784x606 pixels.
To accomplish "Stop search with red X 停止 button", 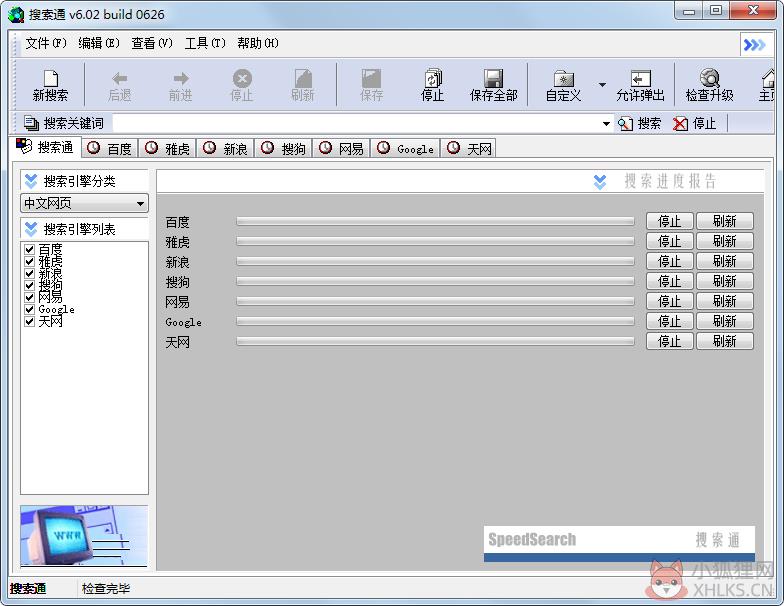I will point(695,124).
